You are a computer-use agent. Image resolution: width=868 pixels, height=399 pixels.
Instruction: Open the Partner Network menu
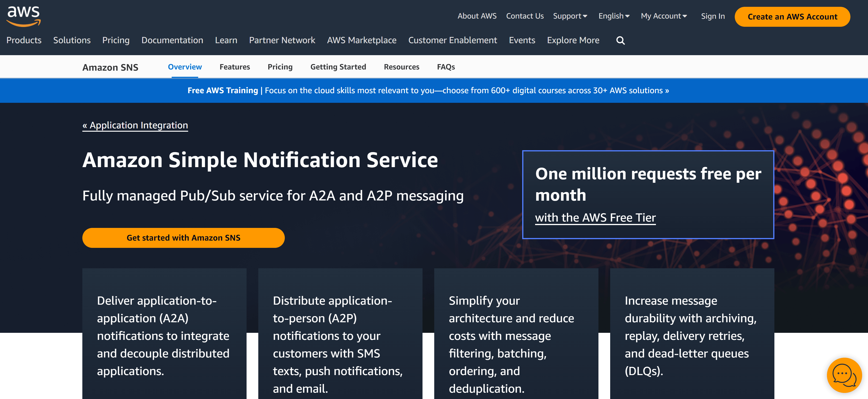pyautogui.click(x=282, y=40)
